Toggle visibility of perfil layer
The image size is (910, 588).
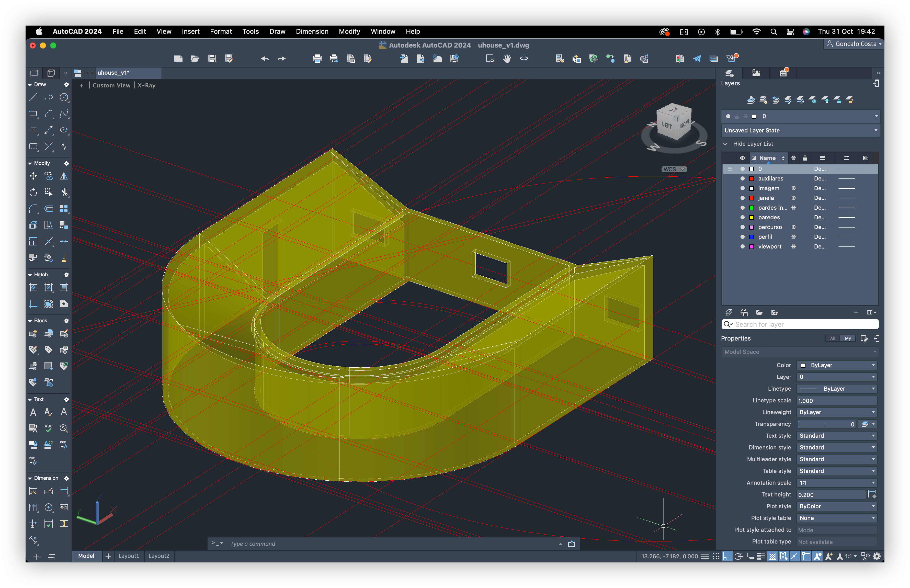[x=742, y=237]
